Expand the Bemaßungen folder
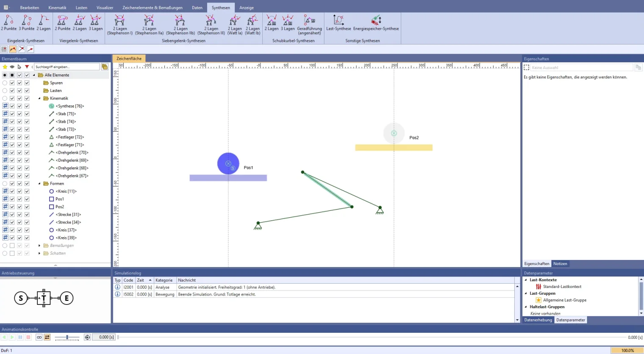Screen dimensions: 644x354 [x=39, y=246]
